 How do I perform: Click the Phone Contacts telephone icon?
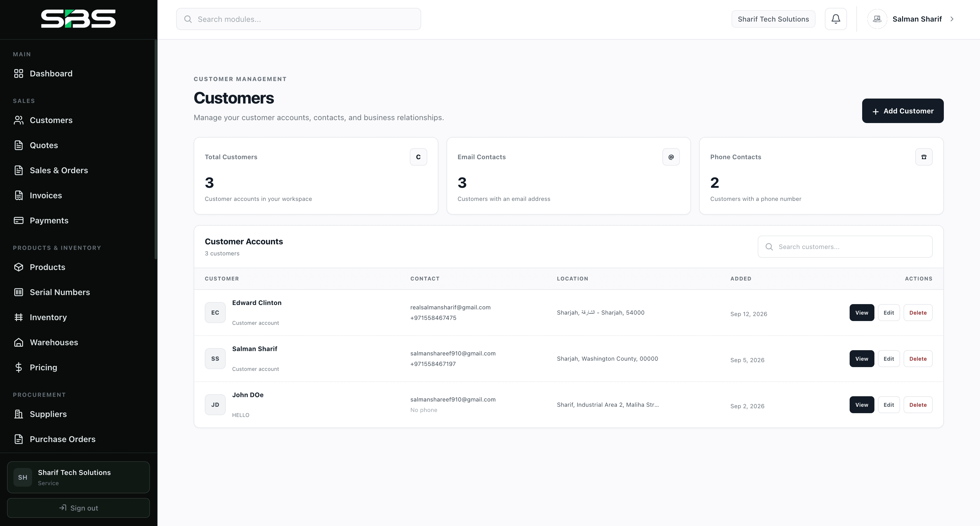click(x=924, y=157)
